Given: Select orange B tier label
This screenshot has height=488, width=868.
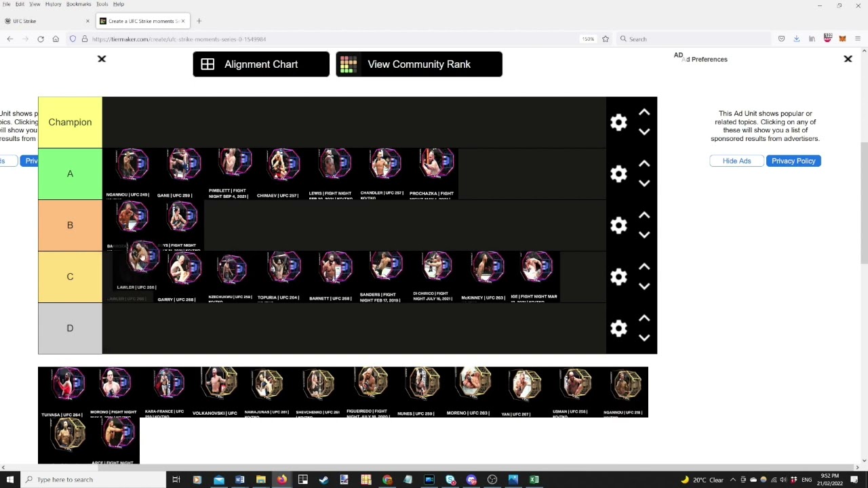Looking at the screenshot, I should (70, 226).
